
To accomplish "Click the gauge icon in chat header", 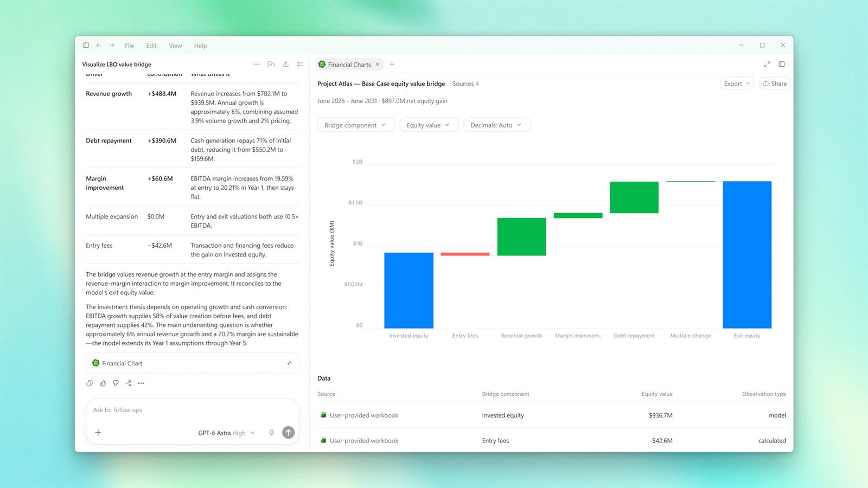I will [x=271, y=64].
